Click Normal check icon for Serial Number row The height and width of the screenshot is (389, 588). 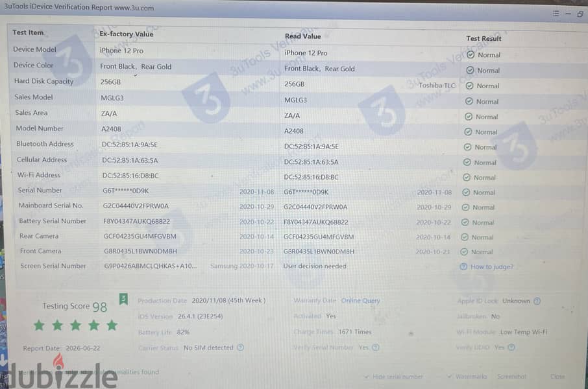[x=466, y=193]
